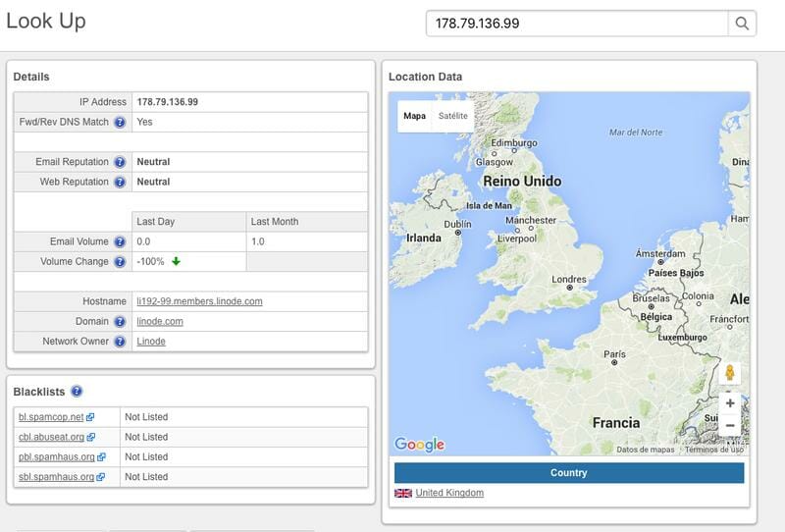Click Dublín marker on the map
Image resolution: width=785 pixels, height=532 pixels.
(x=457, y=233)
